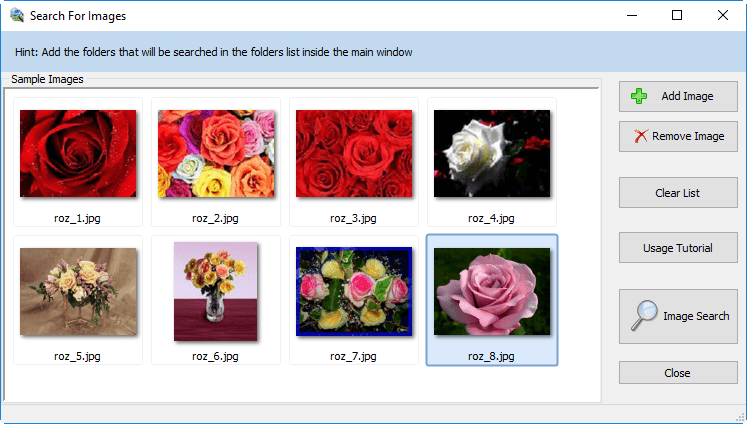Click the Close button at bottom right
Viewport: 747px width, 424px height.
(x=678, y=373)
